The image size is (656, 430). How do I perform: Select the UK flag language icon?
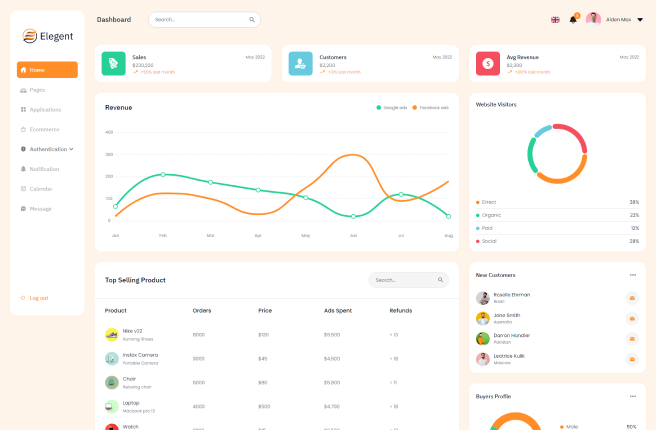[555, 19]
